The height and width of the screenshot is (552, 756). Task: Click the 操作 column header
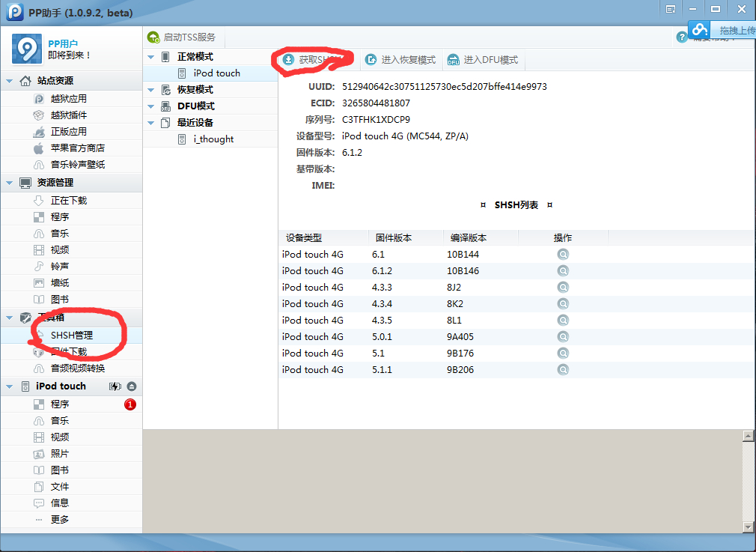[563, 238]
